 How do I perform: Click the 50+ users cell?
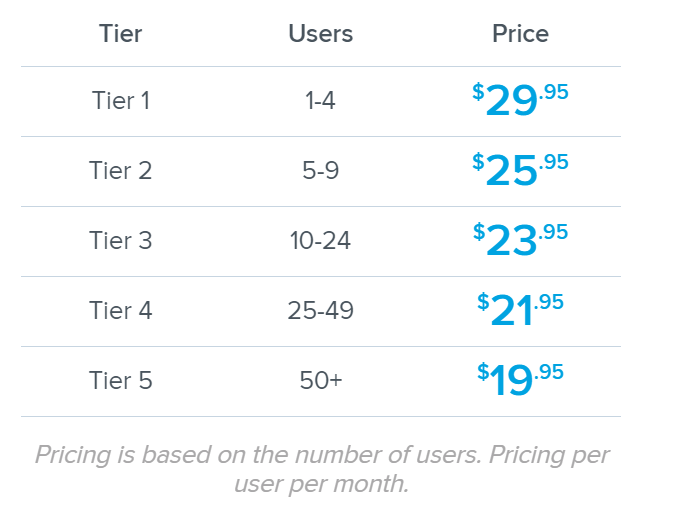click(321, 380)
